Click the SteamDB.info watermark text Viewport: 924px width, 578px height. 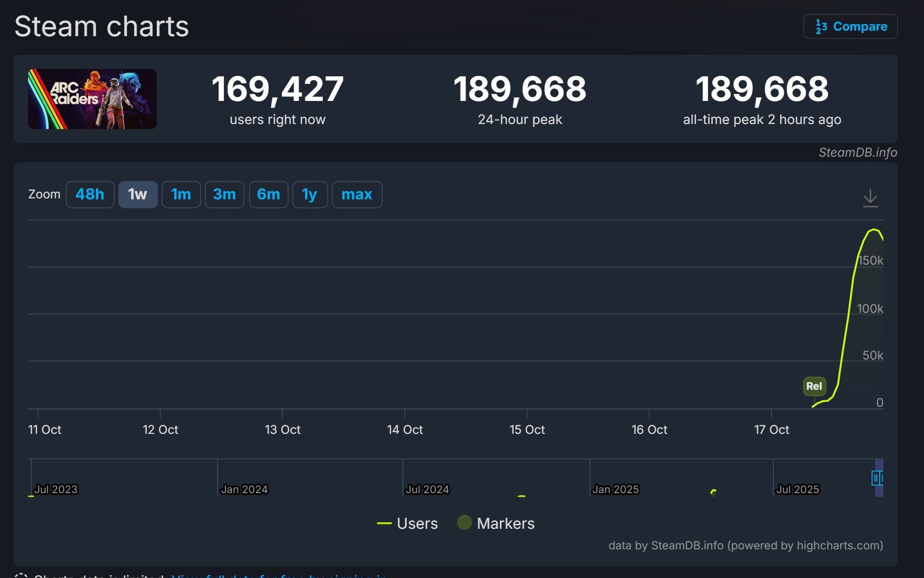coord(857,153)
